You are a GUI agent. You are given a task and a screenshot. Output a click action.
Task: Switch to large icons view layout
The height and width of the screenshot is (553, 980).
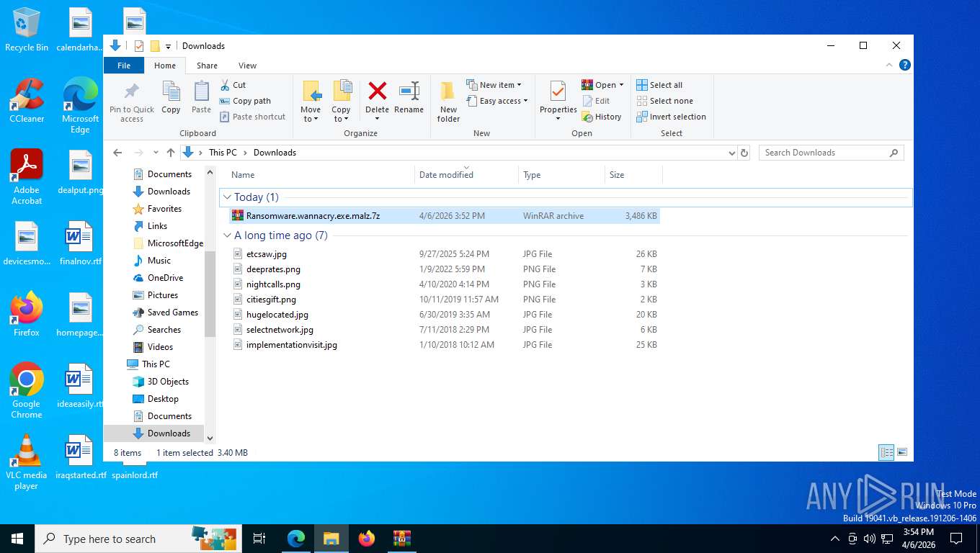pos(901,453)
